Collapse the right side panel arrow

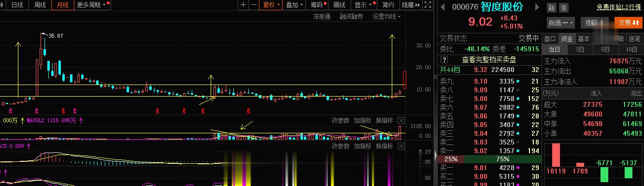point(436,155)
